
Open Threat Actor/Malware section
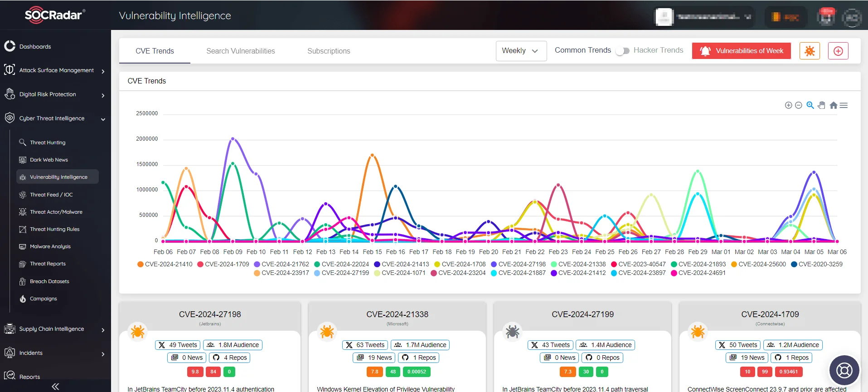56,212
